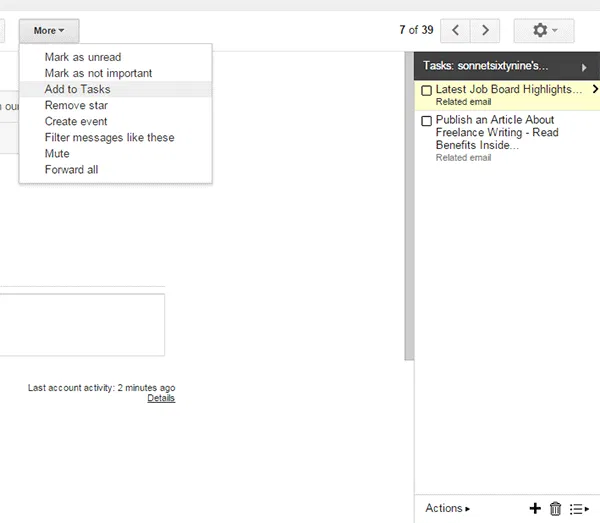Expand the More dropdown button
Viewport: 600px width, 523px height.
(x=48, y=31)
